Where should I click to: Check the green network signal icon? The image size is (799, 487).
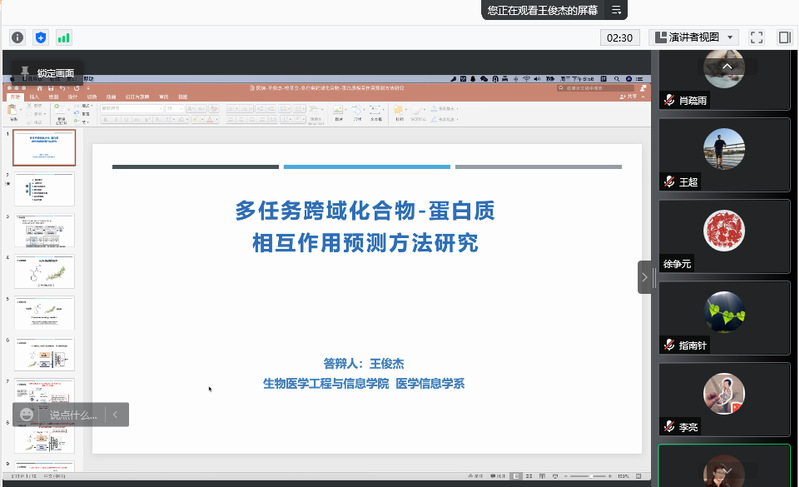coord(64,37)
